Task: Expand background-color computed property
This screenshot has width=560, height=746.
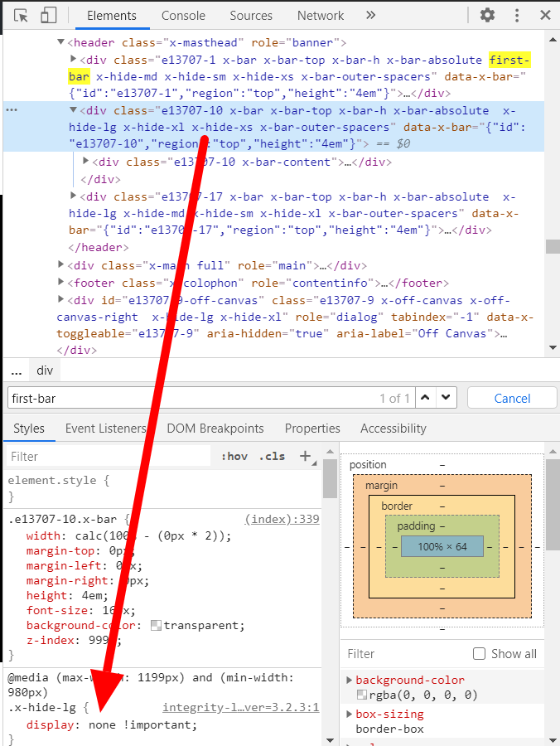Action: click(x=350, y=681)
